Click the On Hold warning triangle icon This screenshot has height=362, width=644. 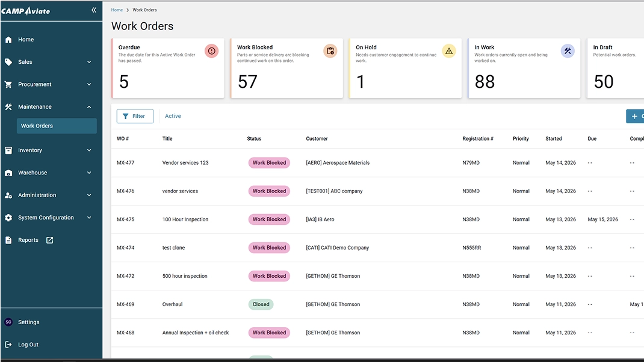(449, 51)
